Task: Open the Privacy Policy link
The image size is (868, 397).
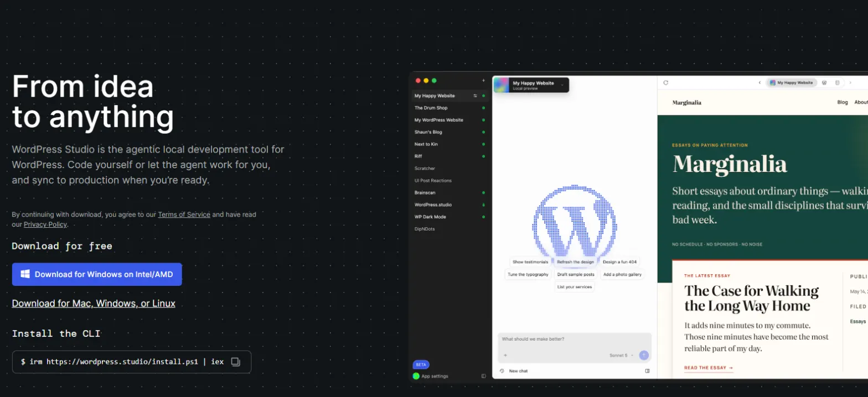Action: click(45, 224)
